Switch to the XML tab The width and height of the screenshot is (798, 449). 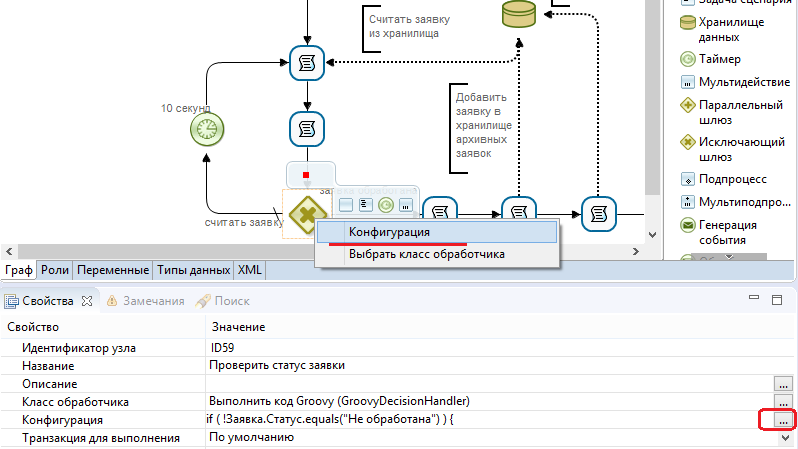click(x=248, y=270)
